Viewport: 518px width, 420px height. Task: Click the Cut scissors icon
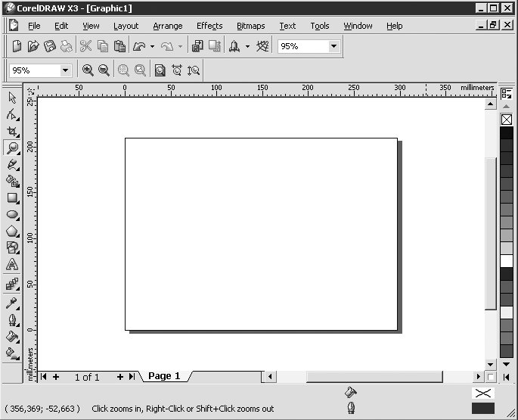tap(86, 46)
